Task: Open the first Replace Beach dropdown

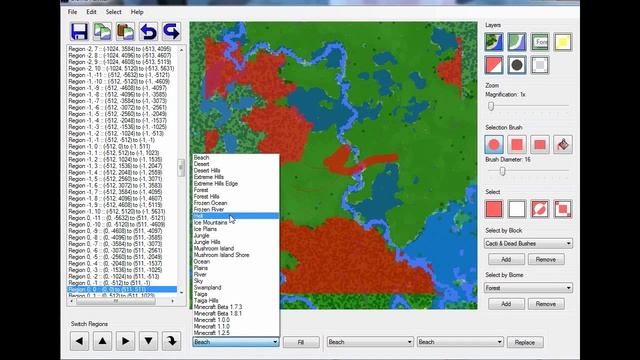Action: [x=370, y=342]
